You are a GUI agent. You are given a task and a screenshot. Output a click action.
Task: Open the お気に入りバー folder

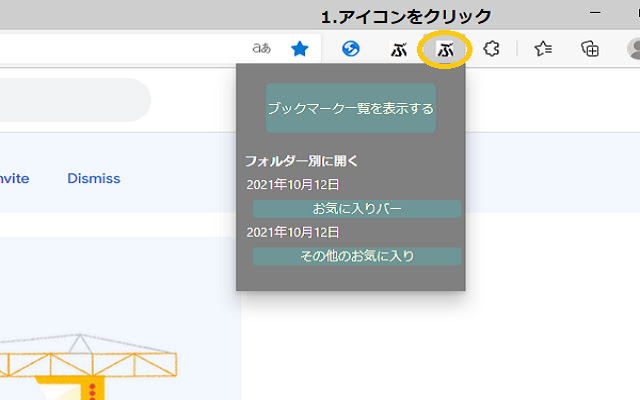357,209
